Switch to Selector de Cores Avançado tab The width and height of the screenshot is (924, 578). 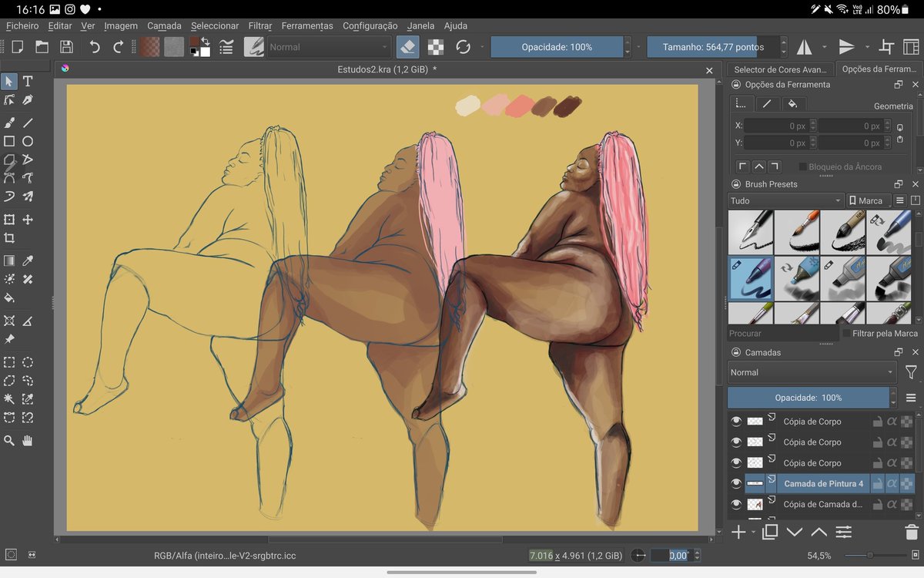point(780,69)
